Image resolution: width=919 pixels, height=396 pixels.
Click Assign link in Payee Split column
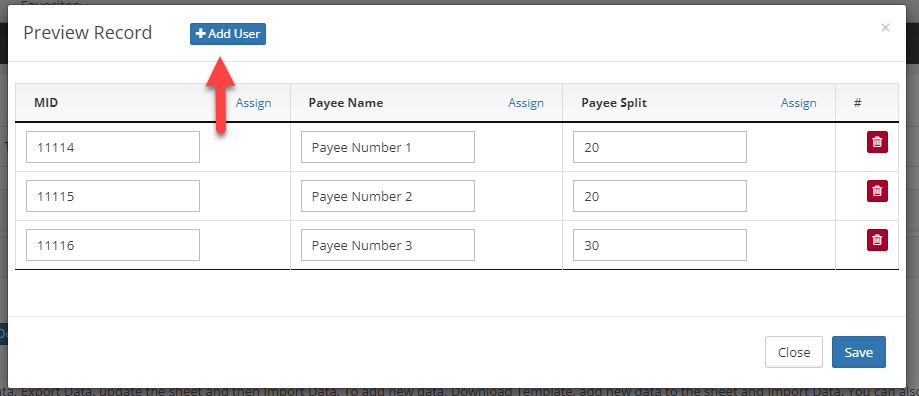(x=798, y=103)
